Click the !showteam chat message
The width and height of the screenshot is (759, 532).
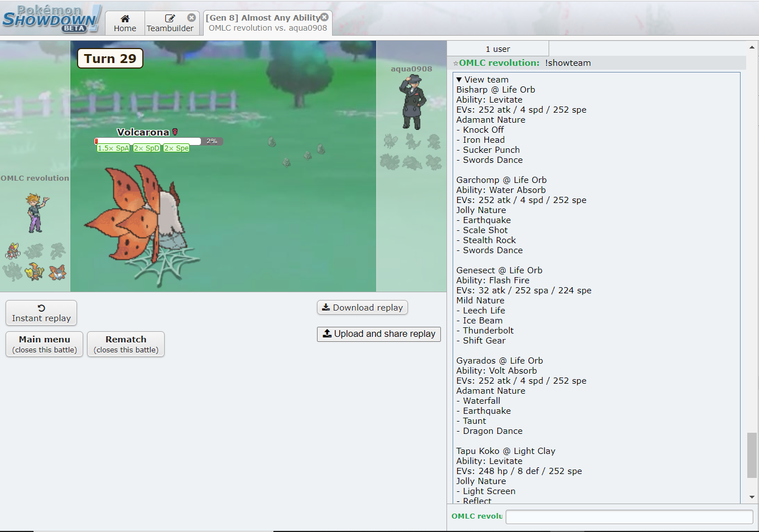(x=568, y=63)
